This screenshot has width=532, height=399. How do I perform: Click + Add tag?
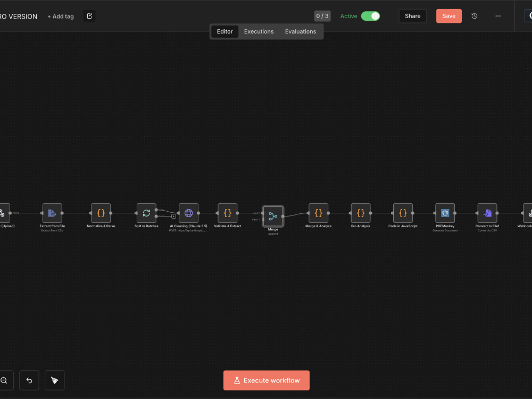(x=61, y=16)
